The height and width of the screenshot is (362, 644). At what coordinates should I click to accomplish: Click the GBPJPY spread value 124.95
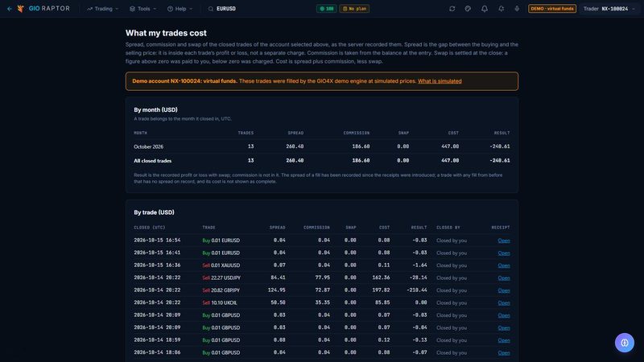click(x=276, y=290)
